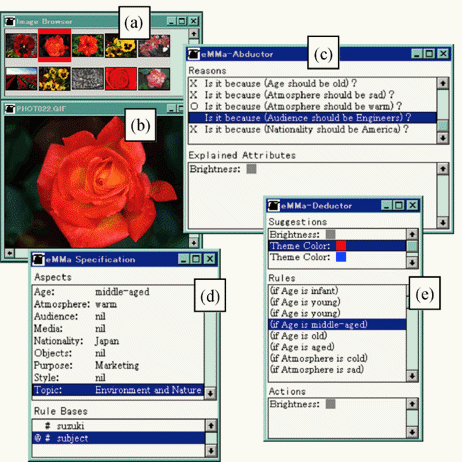463x463 pixels.
Task: Select rule 'if Age is old'
Action: point(337,336)
